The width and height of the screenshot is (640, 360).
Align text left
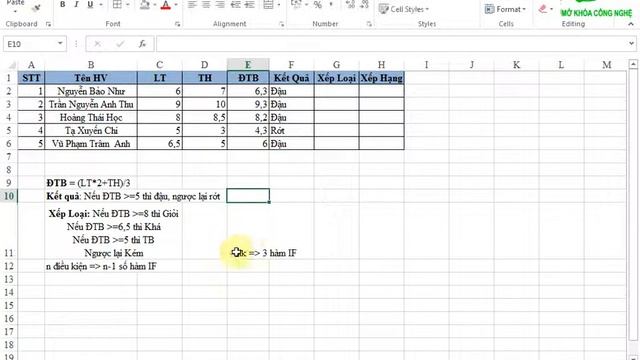tap(192, 4)
